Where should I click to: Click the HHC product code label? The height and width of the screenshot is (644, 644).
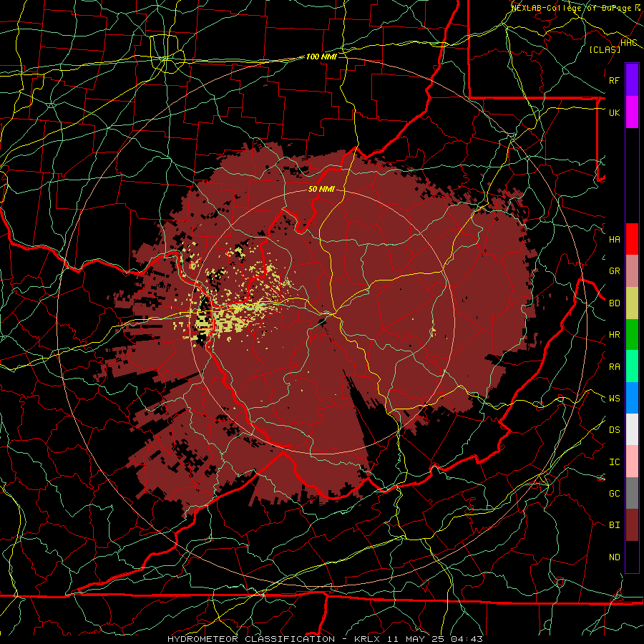pos(628,43)
